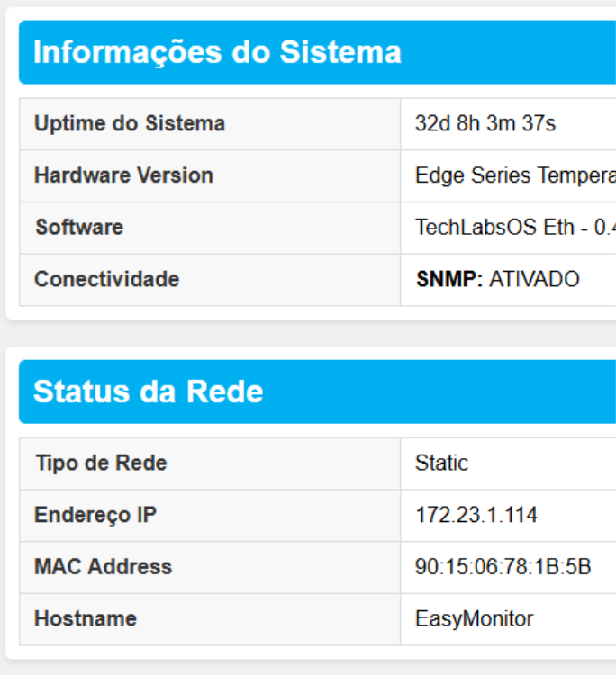This screenshot has width=616, height=675.
Task: Select the Uptime do Sistema label
Action: point(130,123)
